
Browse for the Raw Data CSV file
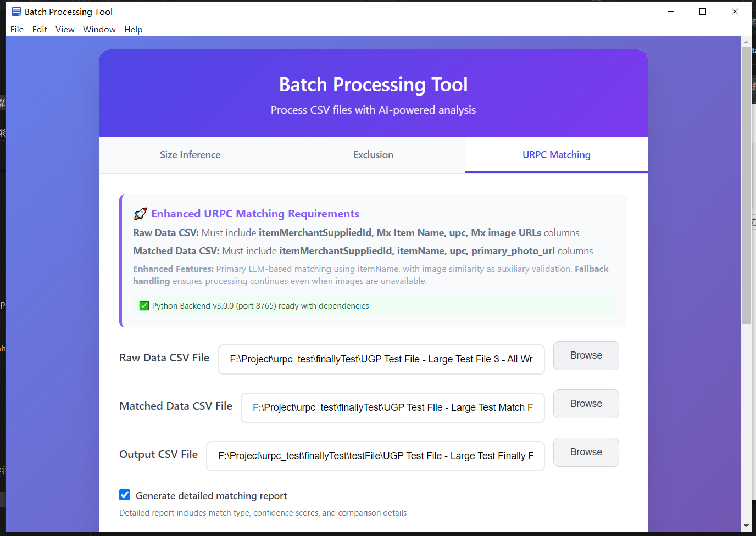pyautogui.click(x=586, y=355)
